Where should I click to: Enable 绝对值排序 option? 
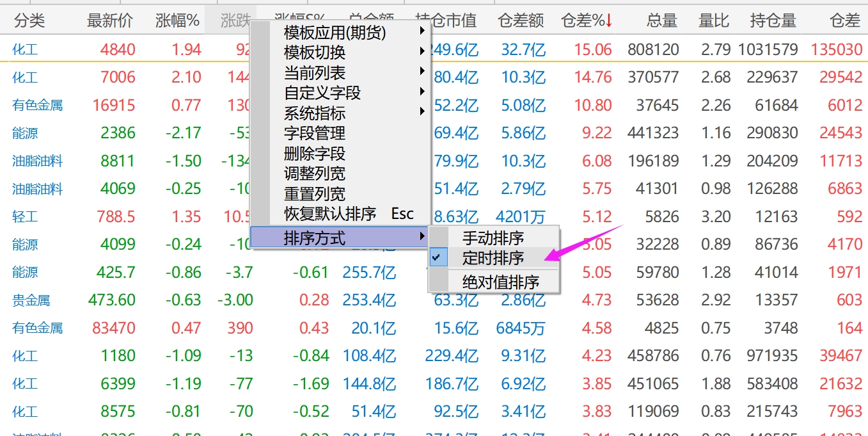(x=500, y=282)
